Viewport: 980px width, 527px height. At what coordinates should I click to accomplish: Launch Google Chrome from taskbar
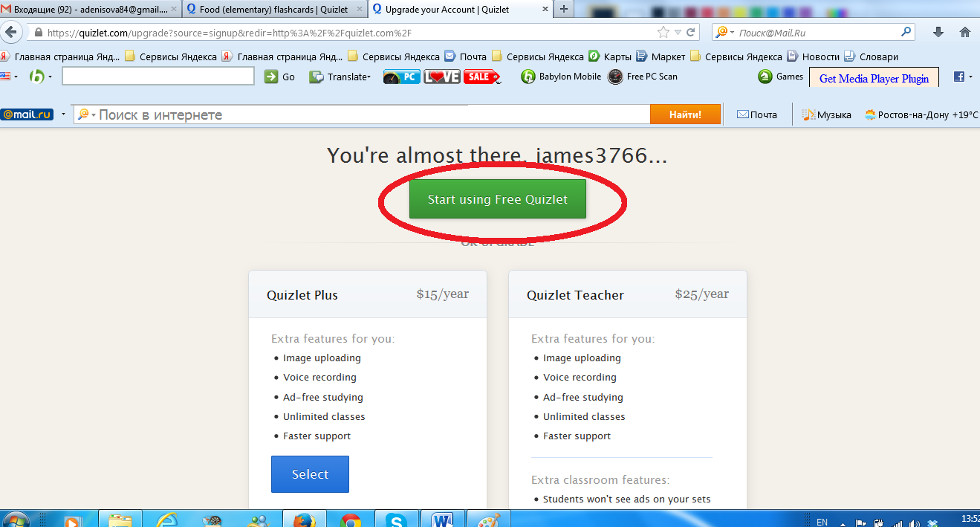(x=351, y=520)
